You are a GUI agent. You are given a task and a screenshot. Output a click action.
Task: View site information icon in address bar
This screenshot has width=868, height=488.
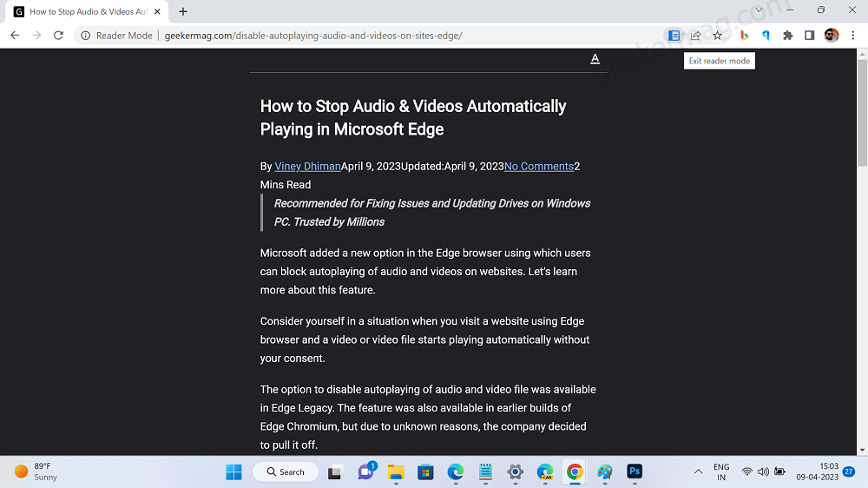pos(85,36)
